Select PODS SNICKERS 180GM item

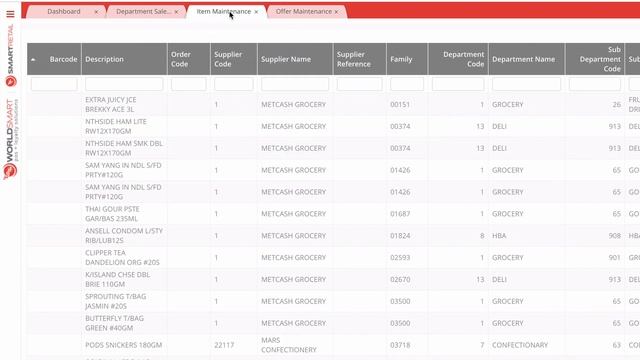pos(124,345)
